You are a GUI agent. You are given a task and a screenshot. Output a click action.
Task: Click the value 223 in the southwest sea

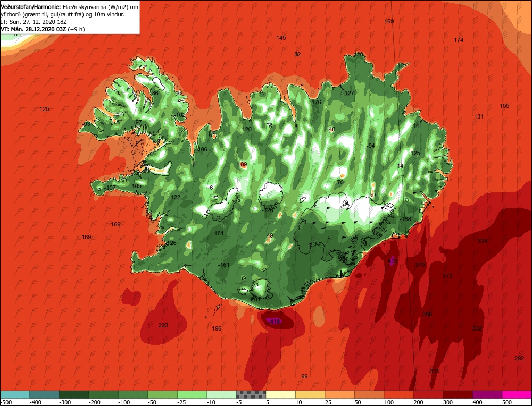(163, 325)
